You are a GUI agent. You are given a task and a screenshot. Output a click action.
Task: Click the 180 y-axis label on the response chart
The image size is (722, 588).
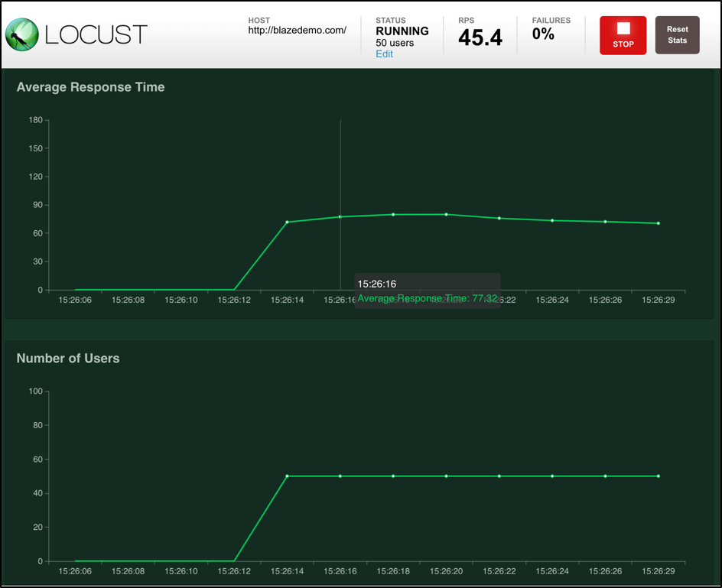35,120
